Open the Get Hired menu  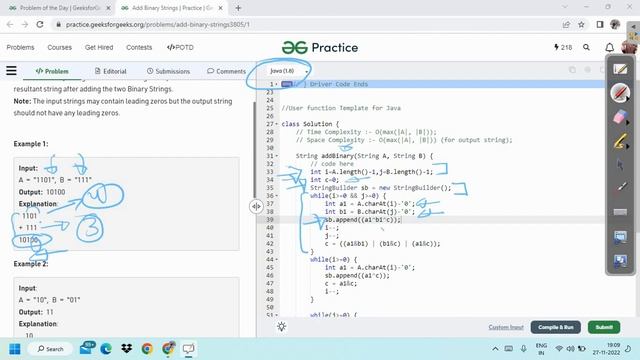[x=99, y=47]
